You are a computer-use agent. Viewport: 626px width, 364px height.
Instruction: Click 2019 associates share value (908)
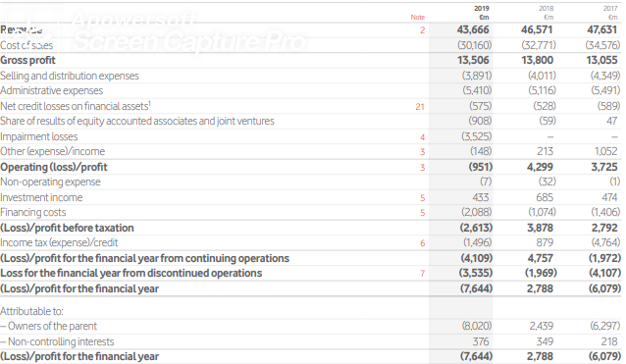(x=480, y=121)
